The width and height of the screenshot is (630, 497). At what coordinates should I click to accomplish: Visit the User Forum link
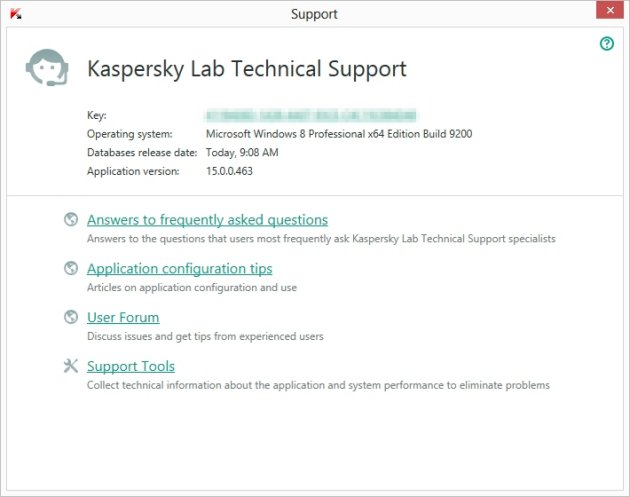coord(123,318)
